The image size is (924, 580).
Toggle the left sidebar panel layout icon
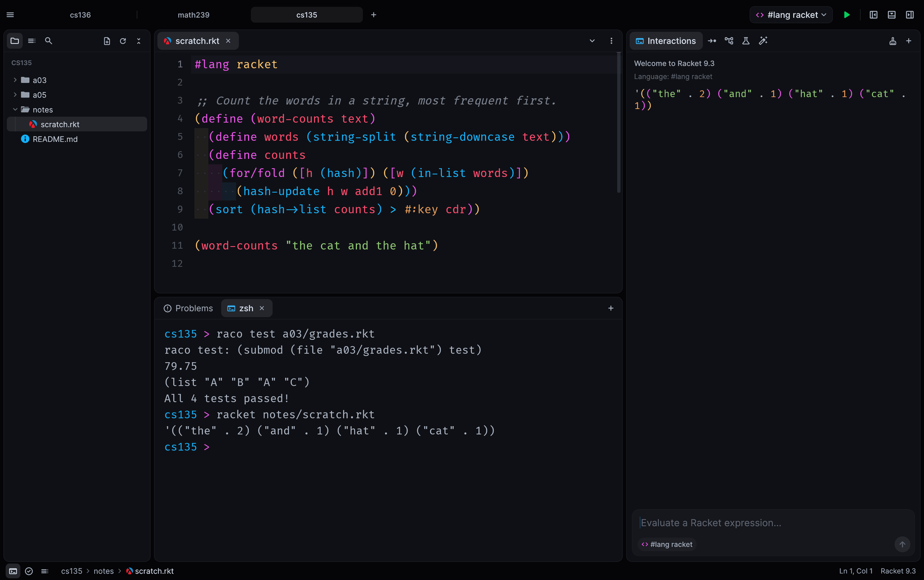pos(874,15)
